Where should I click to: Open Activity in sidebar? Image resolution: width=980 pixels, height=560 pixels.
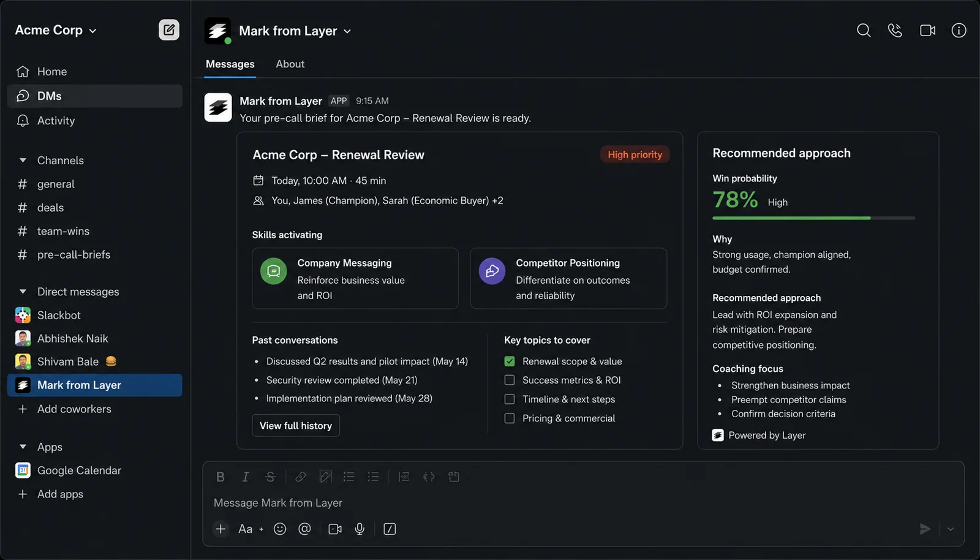point(95,121)
